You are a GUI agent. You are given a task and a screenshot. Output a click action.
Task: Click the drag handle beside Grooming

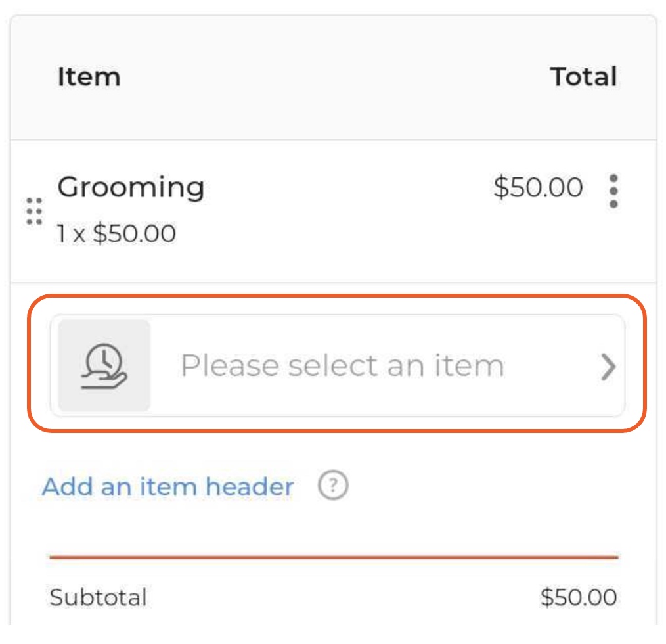pos(34,212)
